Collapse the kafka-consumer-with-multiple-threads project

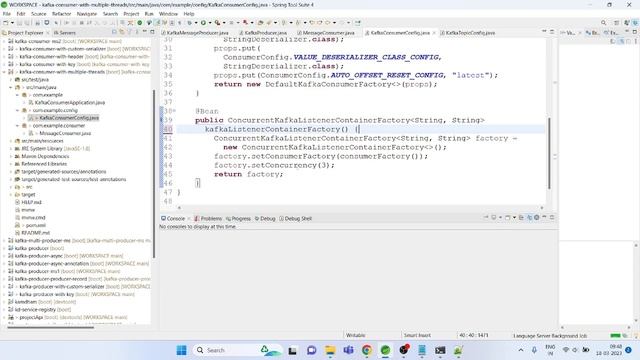4,72
